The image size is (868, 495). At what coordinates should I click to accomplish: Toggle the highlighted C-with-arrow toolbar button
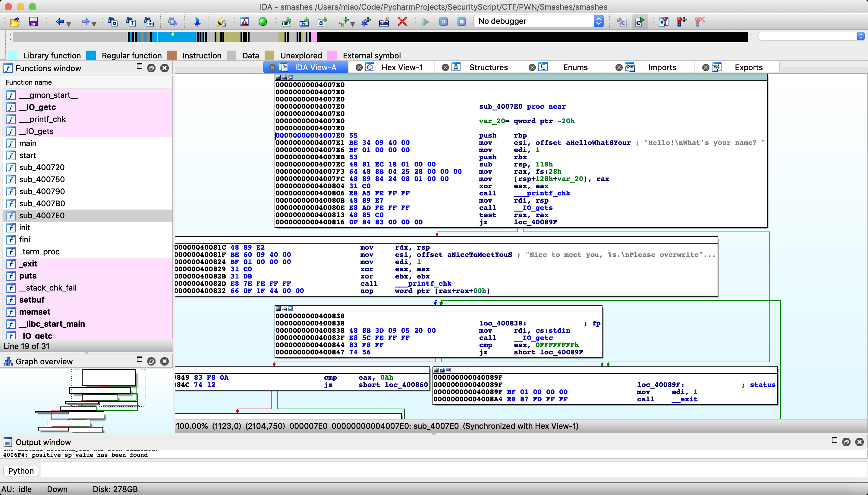(x=639, y=22)
